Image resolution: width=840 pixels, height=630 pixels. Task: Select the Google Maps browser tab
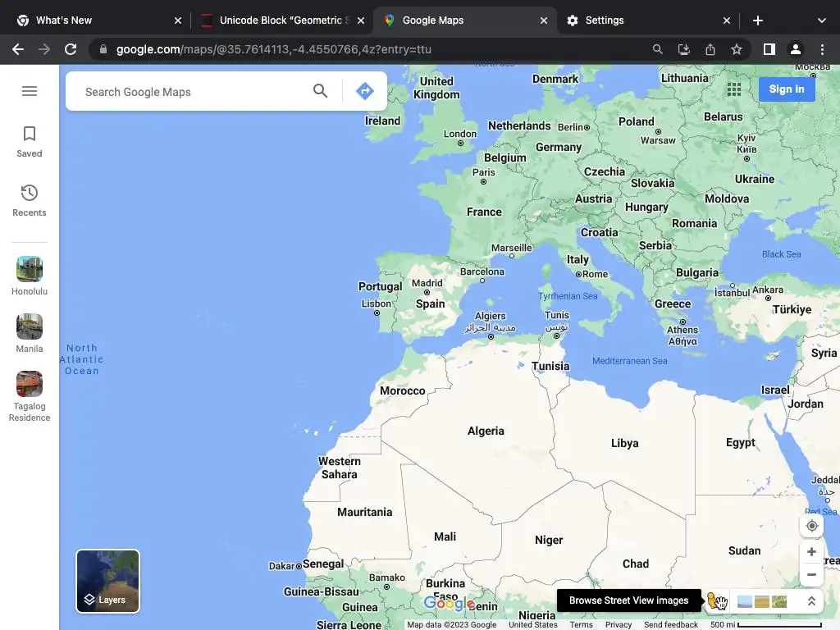click(x=463, y=21)
